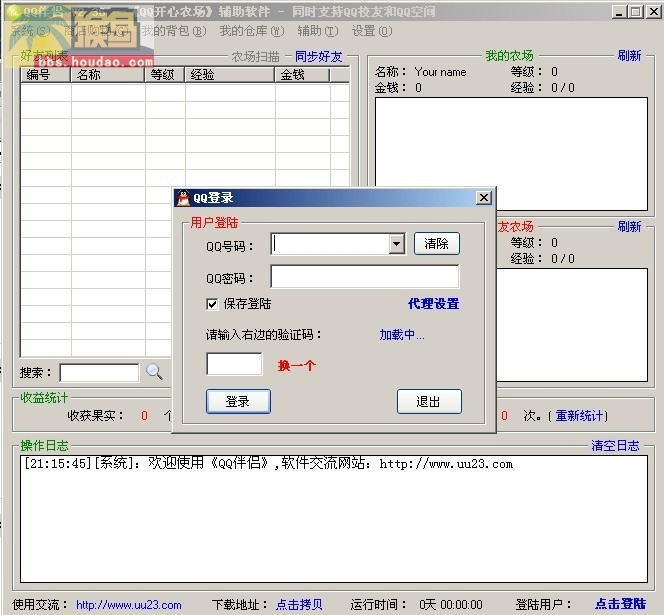The width and height of the screenshot is (664, 615).
Task: Click 刷新 in 我的农场 panel
Action: [629, 55]
